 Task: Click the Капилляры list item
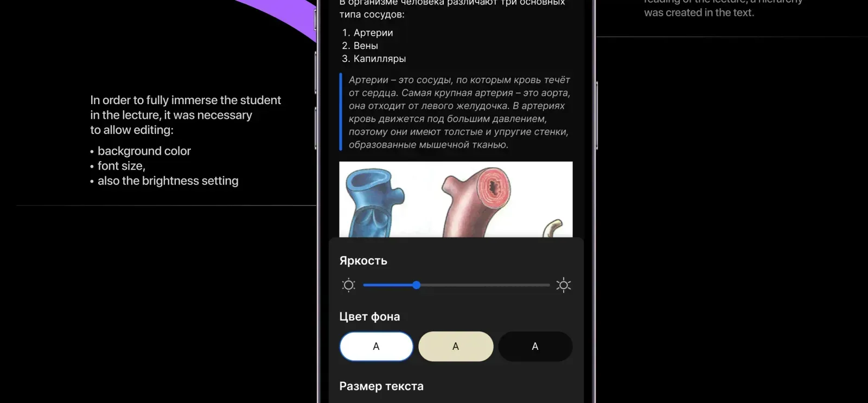[374, 59]
